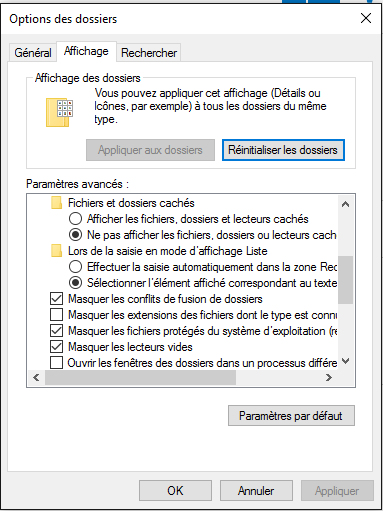Click the folder icon beside Lors de la saisie

[56, 251]
